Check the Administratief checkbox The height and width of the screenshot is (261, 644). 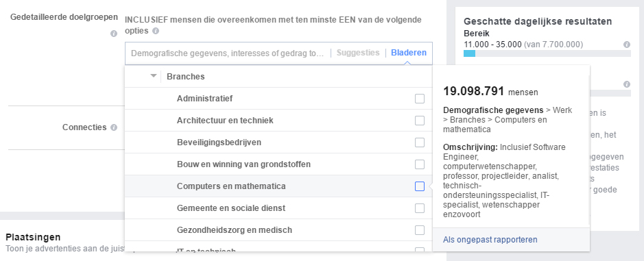(419, 99)
